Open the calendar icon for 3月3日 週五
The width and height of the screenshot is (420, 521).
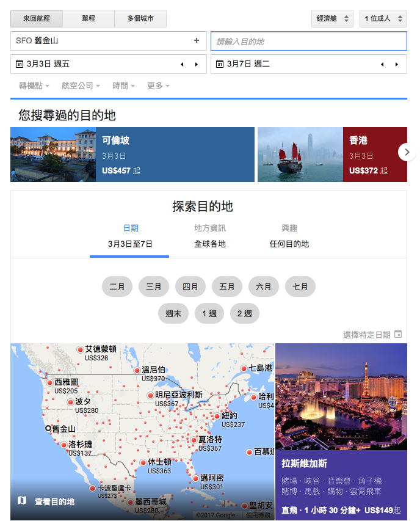(20, 64)
